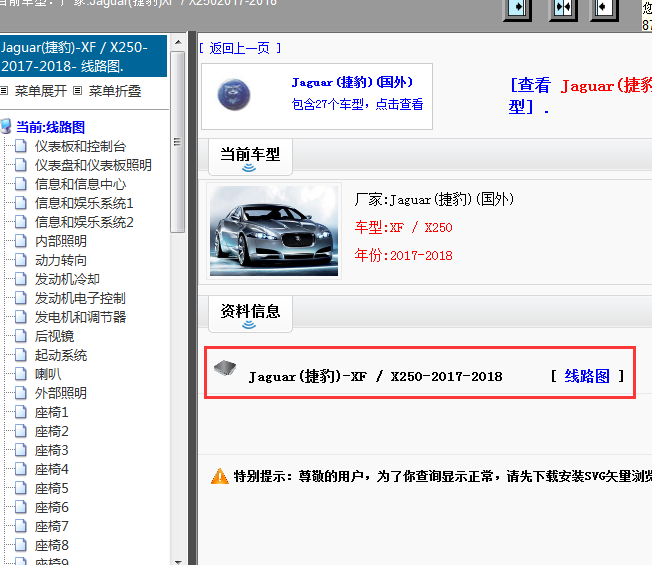Click 返回上一页 link
Viewport: 652px width, 565px height.
tap(240, 48)
